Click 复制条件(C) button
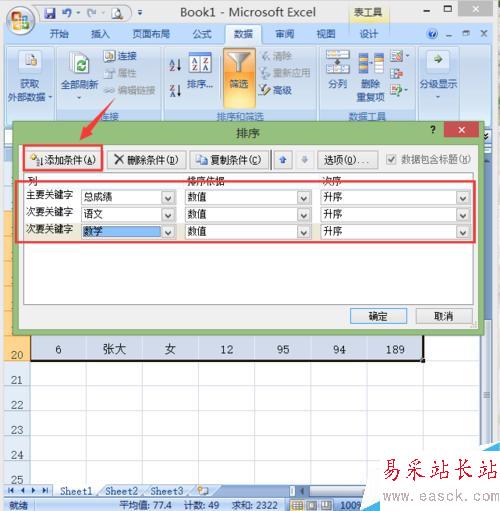The image size is (500, 511). click(x=229, y=160)
